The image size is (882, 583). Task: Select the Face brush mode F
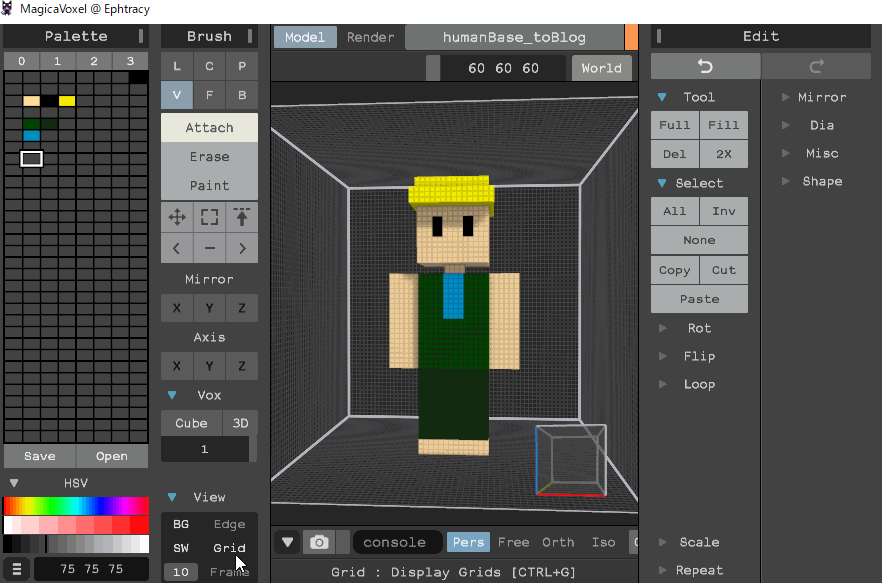[209, 95]
